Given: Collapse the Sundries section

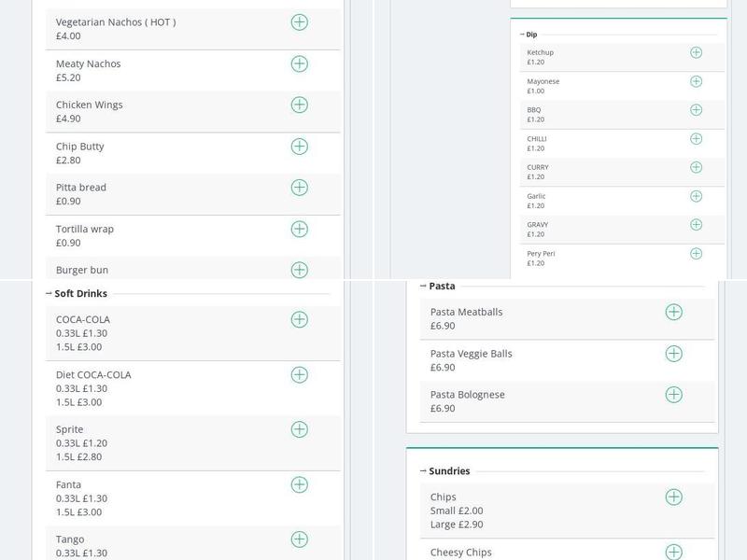Looking at the screenshot, I should tap(423, 471).
